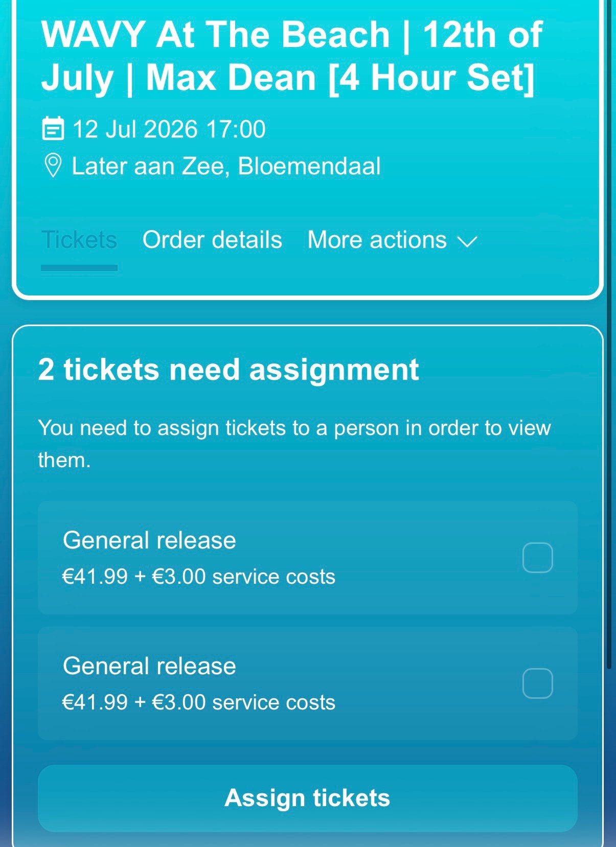Screen dimensions: 616x847
Task: Click the Later aan Zee, Bloemendaal venue text
Action: tap(226, 166)
